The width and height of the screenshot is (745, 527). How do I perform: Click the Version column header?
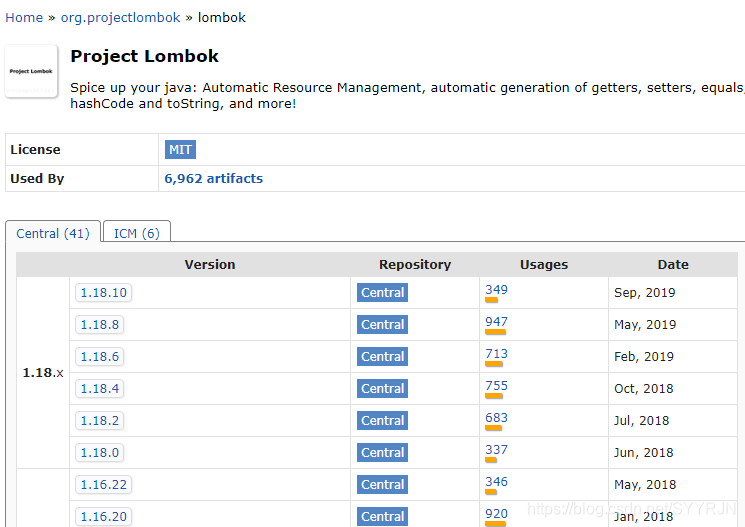210,265
